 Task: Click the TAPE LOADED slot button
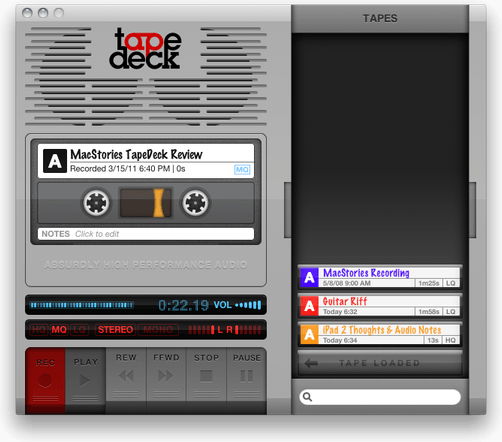click(x=380, y=363)
